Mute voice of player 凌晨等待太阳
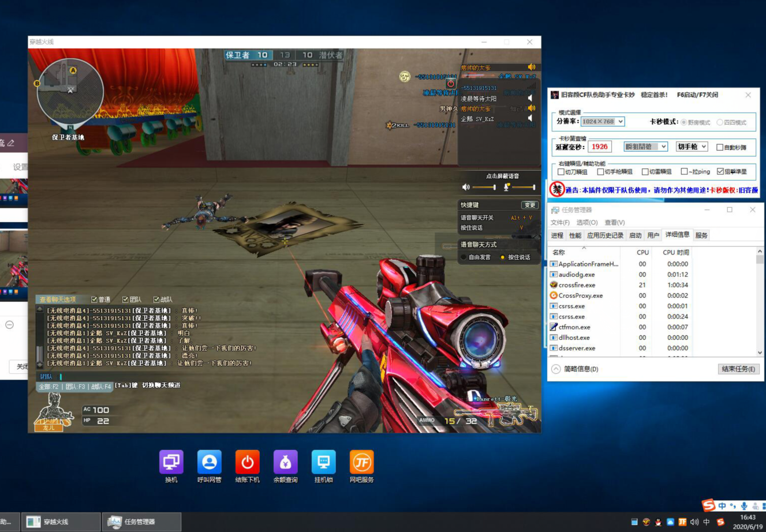The image size is (766, 532). click(530, 99)
